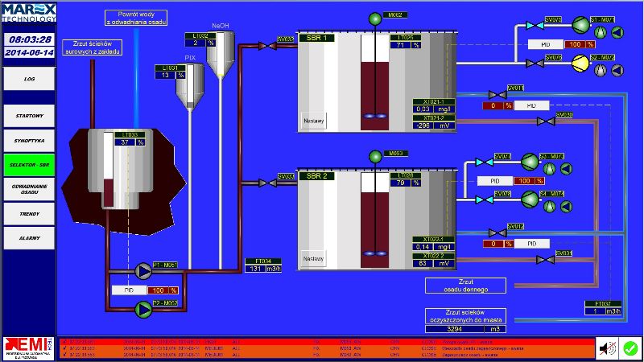Click the M063 mixer motor on SBR 2
This screenshot has width=644, height=362.
pos(374,156)
